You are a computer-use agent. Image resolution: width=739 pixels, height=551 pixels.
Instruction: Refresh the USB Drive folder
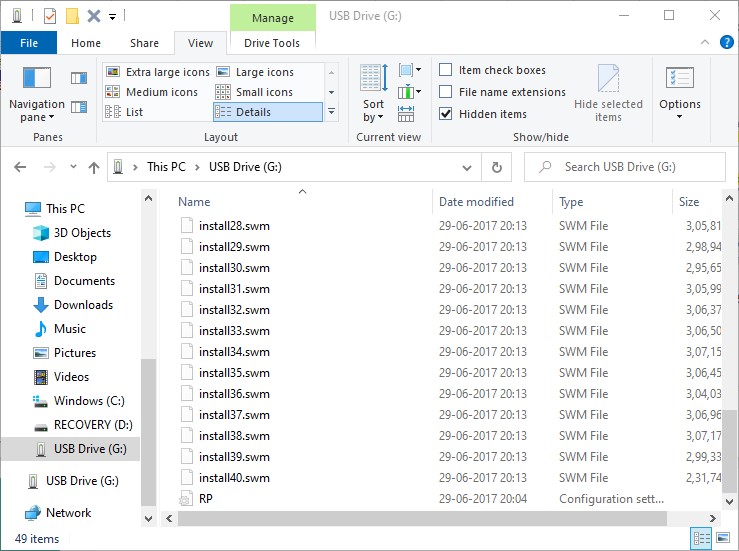497,167
